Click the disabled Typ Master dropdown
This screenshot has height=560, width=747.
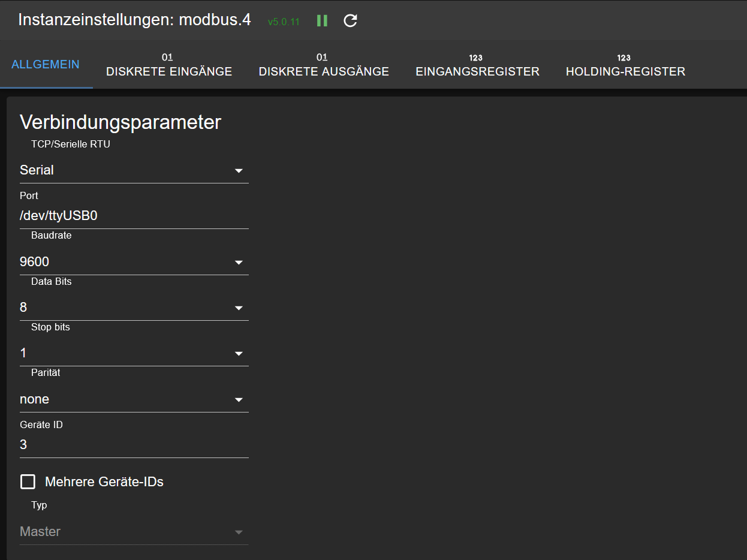pyautogui.click(x=134, y=532)
